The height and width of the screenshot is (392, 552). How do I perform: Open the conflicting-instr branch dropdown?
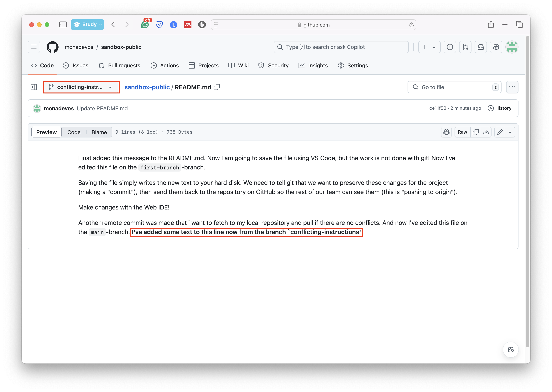pyautogui.click(x=81, y=87)
